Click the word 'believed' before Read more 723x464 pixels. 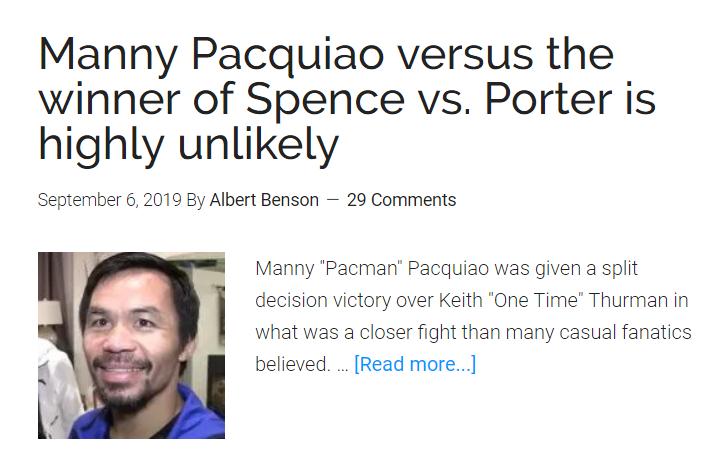[x=290, y=364]
